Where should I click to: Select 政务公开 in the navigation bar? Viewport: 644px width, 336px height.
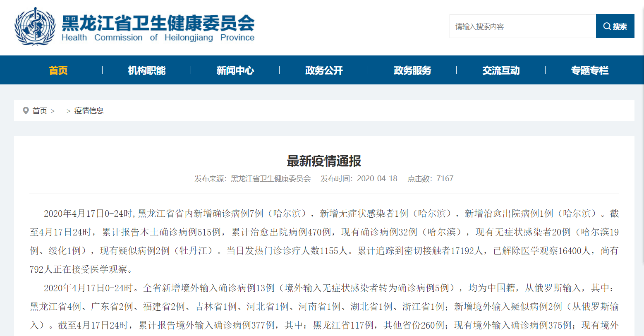[324, 70]
